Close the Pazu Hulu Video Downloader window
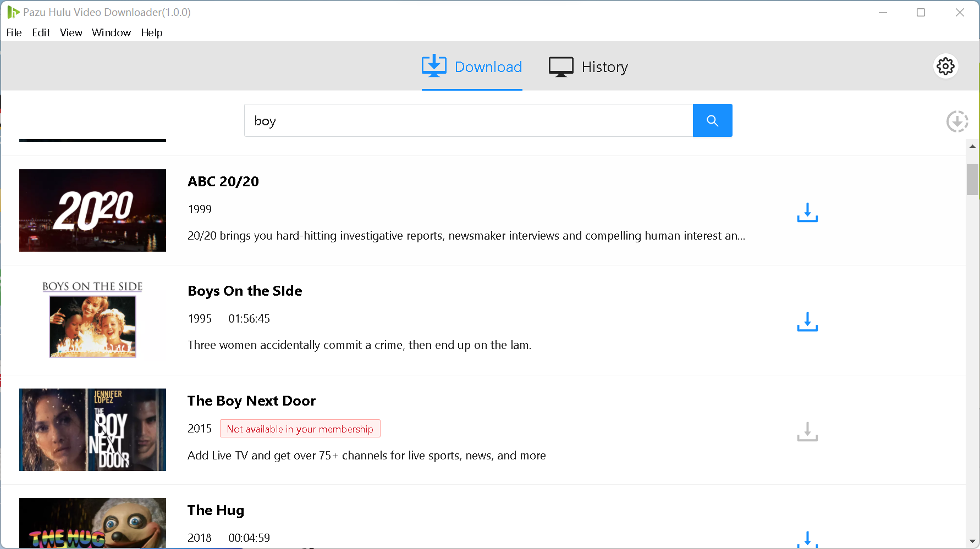Screen dimensions: 980x549 [960, 12]
